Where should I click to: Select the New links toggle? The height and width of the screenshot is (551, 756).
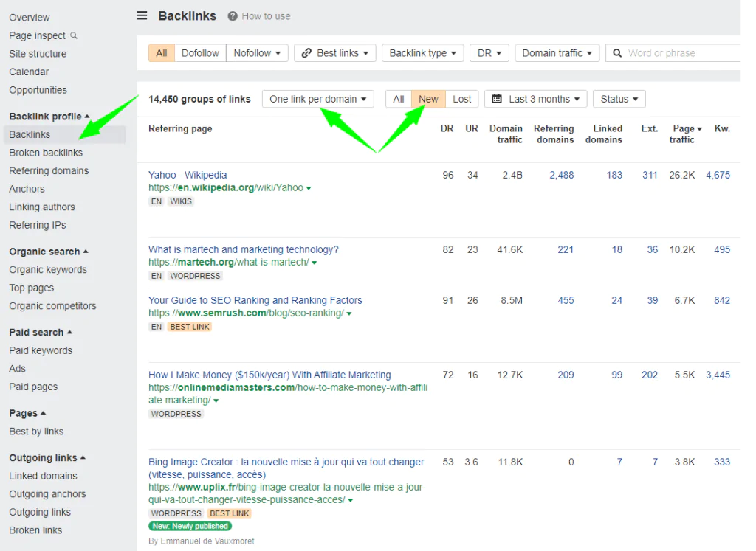click(x=428, y=99)
